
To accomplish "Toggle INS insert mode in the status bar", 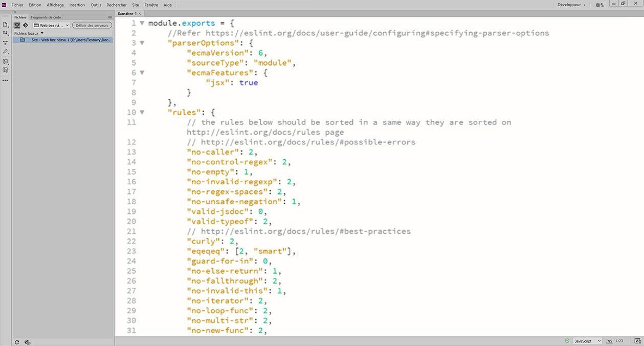I will coord(609,341).
